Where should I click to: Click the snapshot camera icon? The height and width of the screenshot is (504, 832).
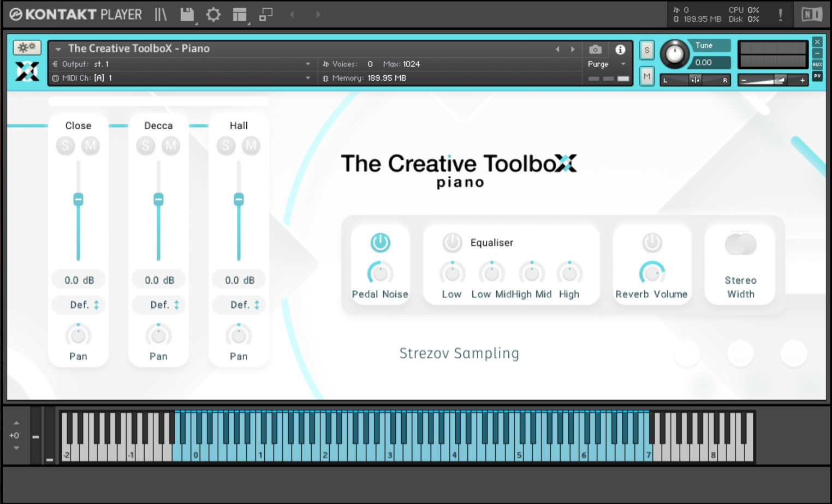coord(596,50)
